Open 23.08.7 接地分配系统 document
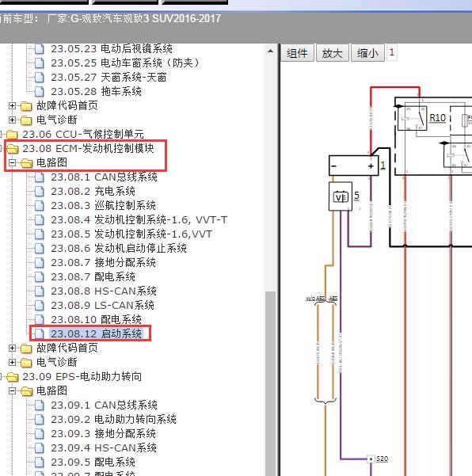472x476 pixels. click(103, 263)
